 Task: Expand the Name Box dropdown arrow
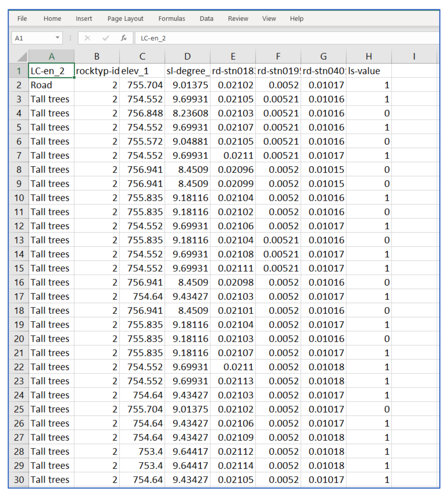pos(57,38)
